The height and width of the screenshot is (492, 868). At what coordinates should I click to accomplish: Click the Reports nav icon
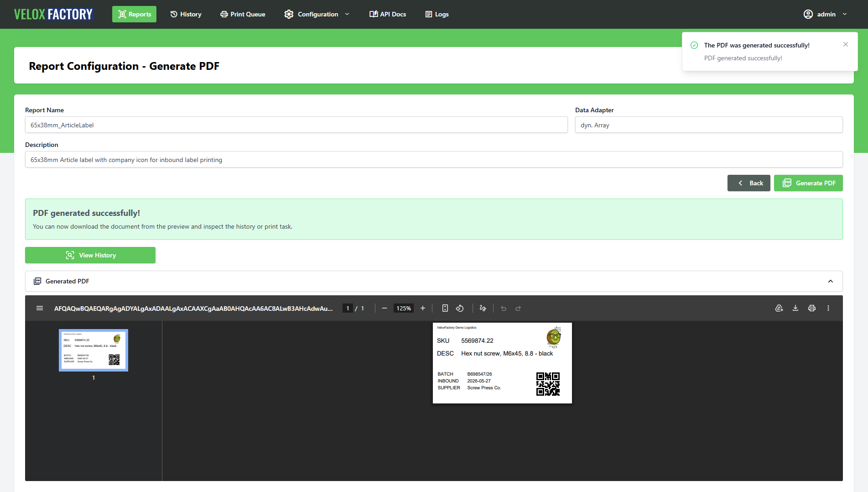click(x=122, y=14)
